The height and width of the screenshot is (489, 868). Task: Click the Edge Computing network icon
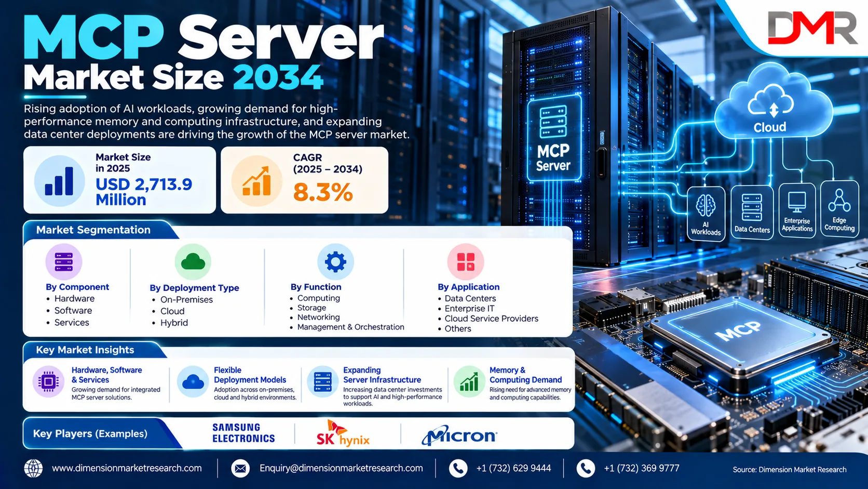839,201
